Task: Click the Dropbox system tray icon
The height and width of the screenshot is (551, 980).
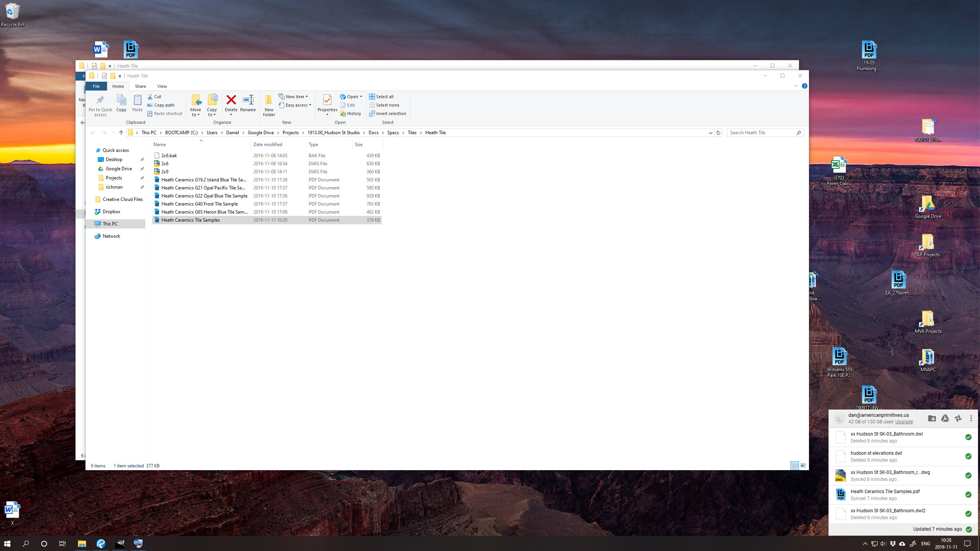Action: (893, 543)
